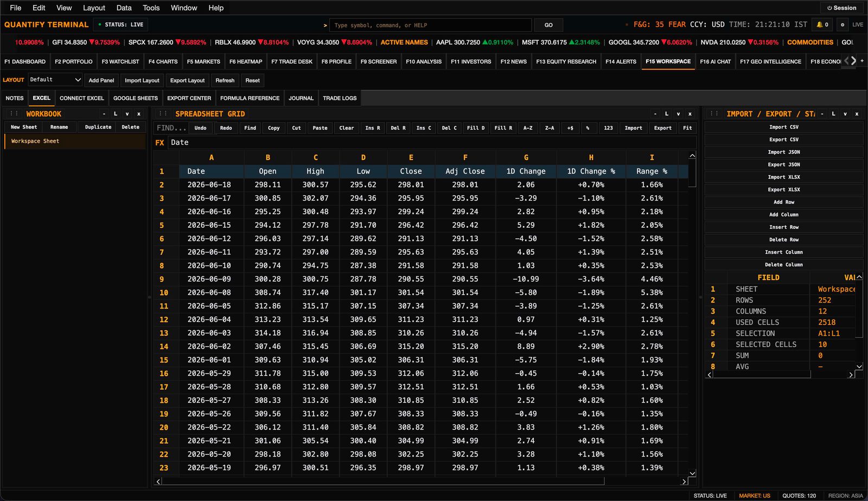Switch to F16 AI Chat tab
Image resolution: width=868 pixels, height=501 pixels.
pos(715,61)
